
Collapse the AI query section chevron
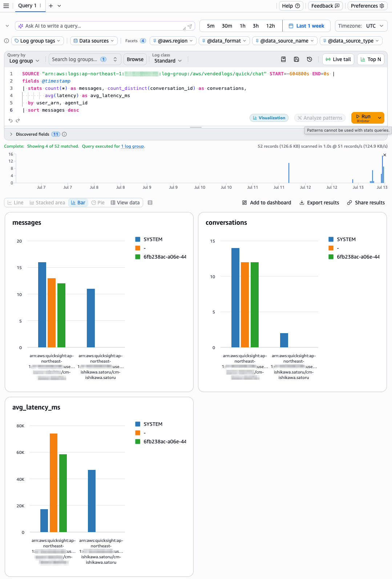(x=7, y=26)
